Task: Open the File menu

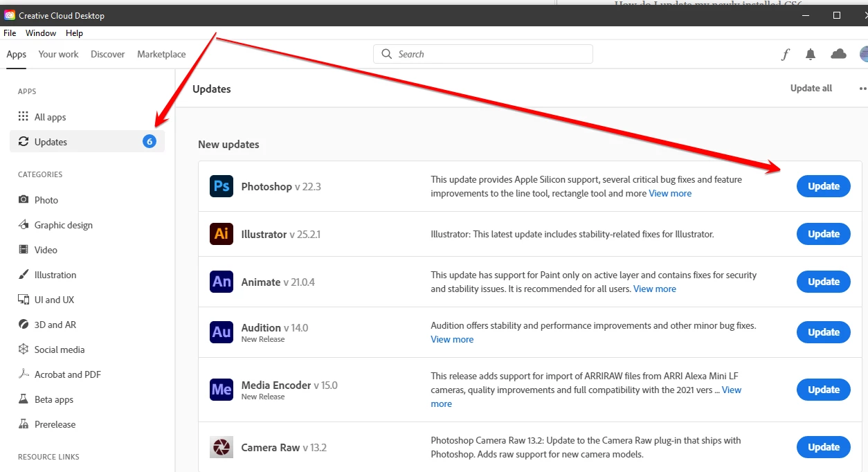Action: [x=10, y=33]
